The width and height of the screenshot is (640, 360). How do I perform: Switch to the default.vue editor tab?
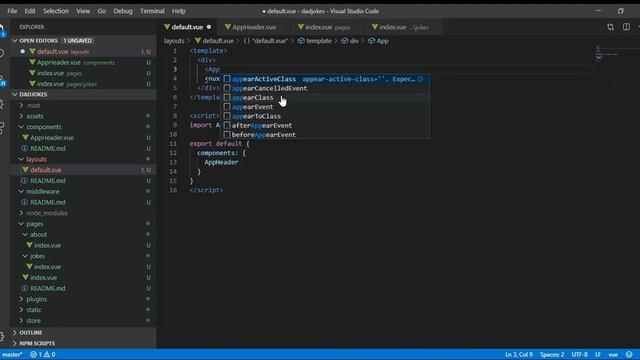[188, 27]
